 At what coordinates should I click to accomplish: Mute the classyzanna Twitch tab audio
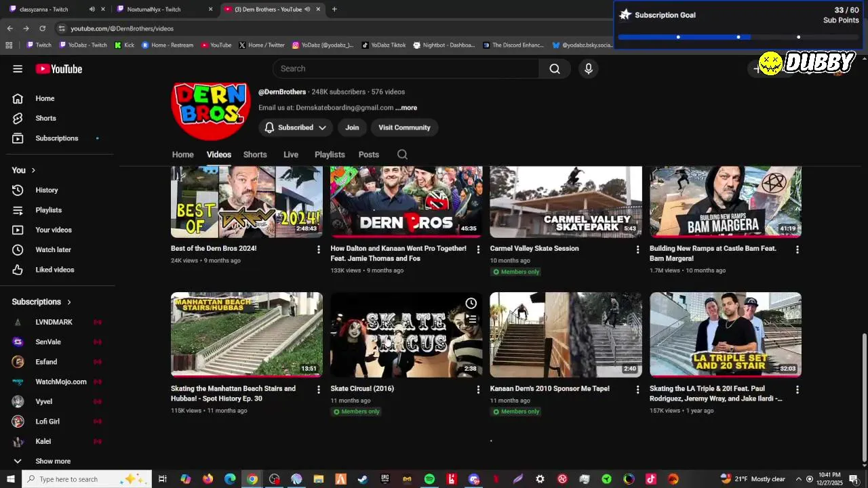click(x=92, y=9)
